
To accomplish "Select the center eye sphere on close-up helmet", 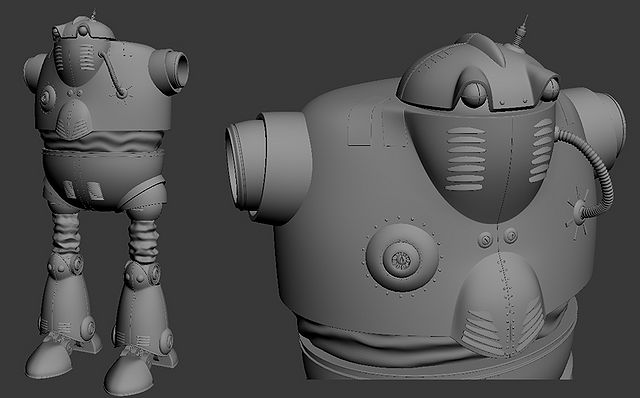I will (x=473, y=94).
